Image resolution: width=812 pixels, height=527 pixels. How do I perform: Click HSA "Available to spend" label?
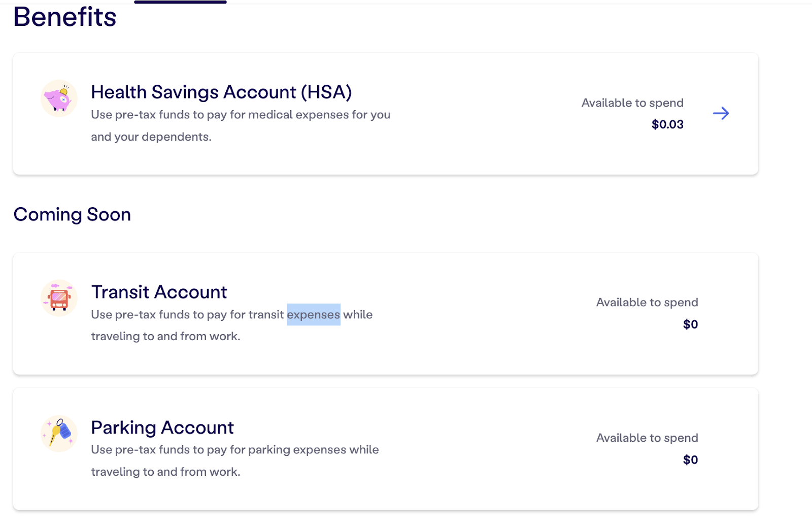click(x=632, y=103)
